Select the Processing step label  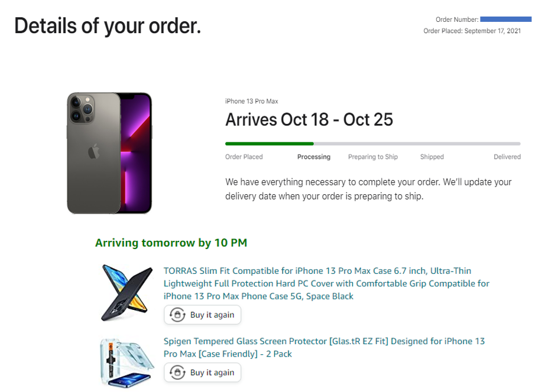[x=314, y=157]
